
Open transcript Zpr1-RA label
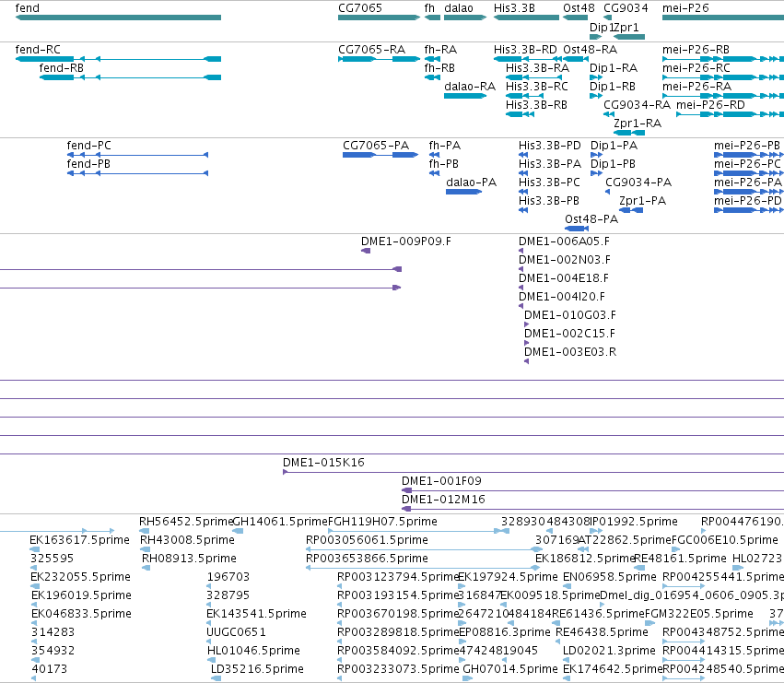(x=638, y=124)
